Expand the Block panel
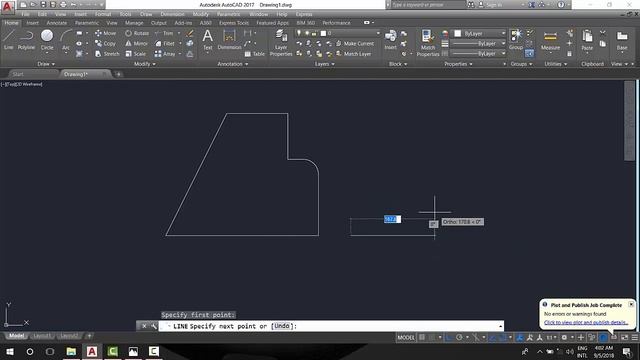This screenshot has width=640, height=360. click(398, 64)
